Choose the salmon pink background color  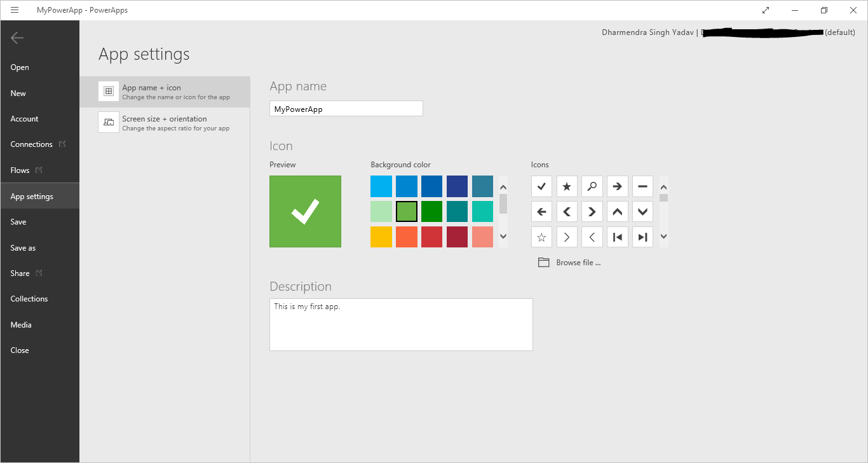tap(483, 237)
